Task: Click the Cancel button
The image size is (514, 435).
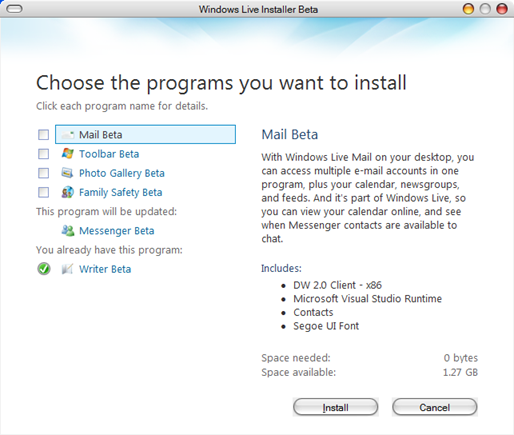Action: pos(435,407)
